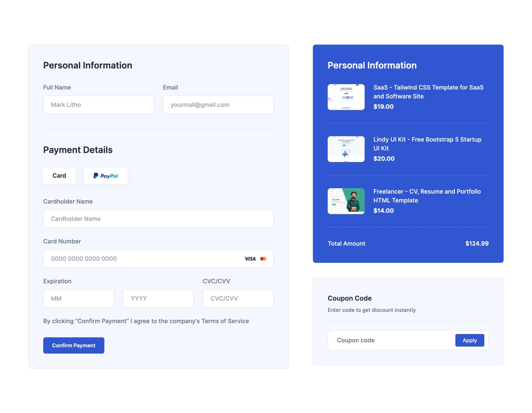Image resolution: width=532 pixels, height=413 pixels.
Task: Click the Lindy UI Kit thumbnail image
Action: [x=346, y=148]
